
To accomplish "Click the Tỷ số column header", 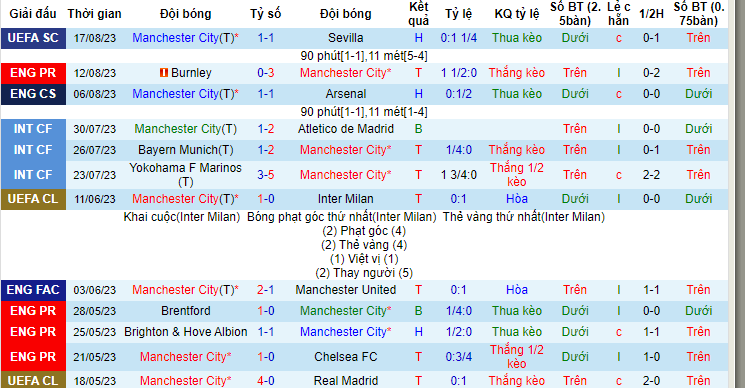I will tap(266, 14).
